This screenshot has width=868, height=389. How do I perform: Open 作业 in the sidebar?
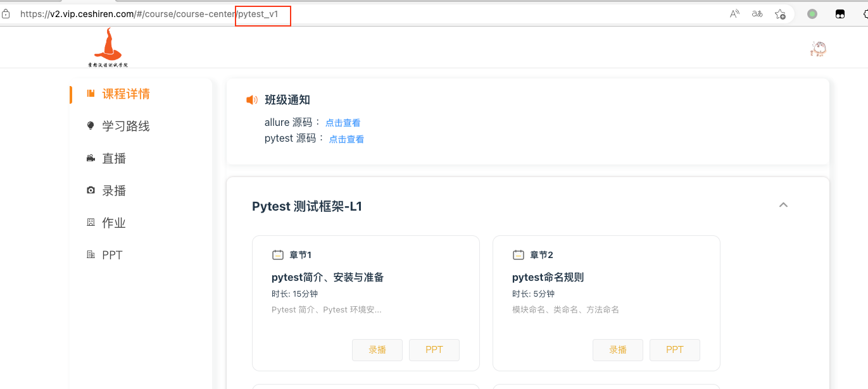click(x=114, y=223)
